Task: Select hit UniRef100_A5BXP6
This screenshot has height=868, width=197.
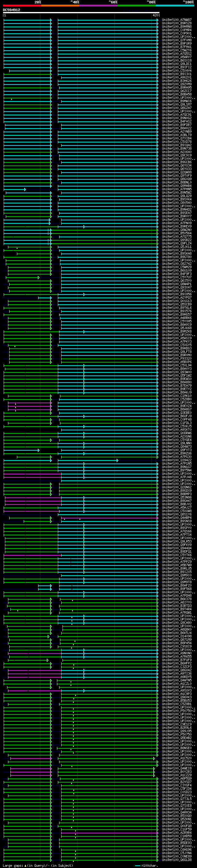Action: 176,362
